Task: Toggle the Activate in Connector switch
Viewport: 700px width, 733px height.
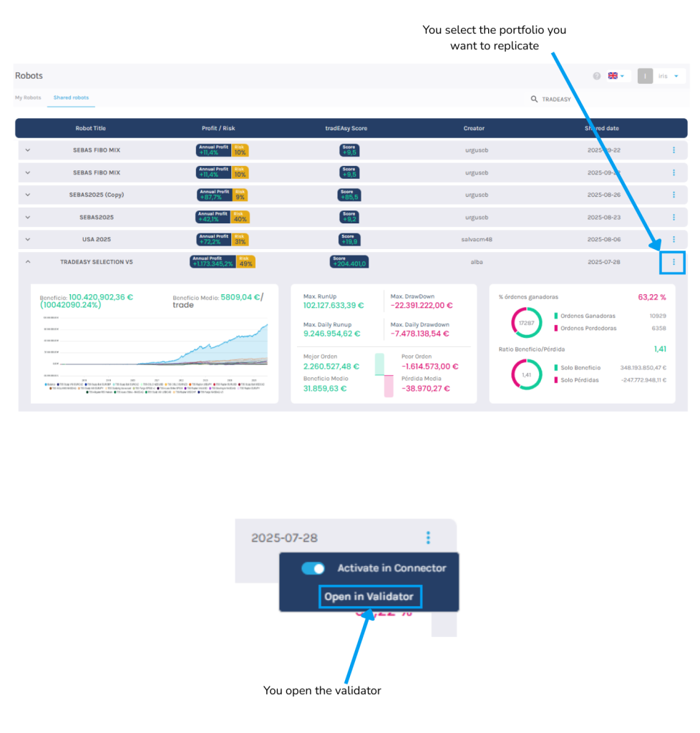Action: (313, 568)
